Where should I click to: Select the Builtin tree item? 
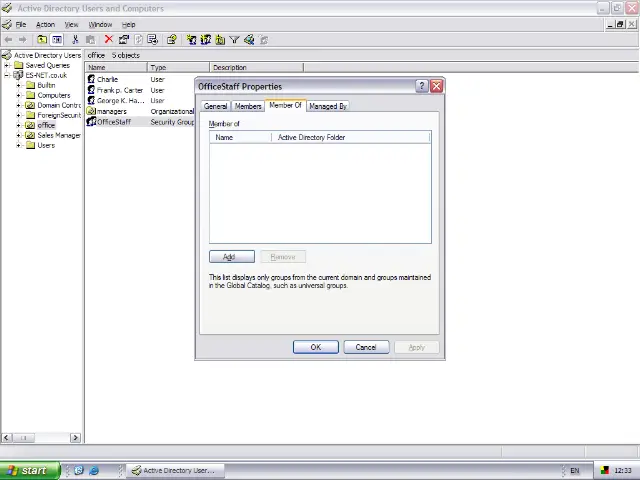(46, 85)
